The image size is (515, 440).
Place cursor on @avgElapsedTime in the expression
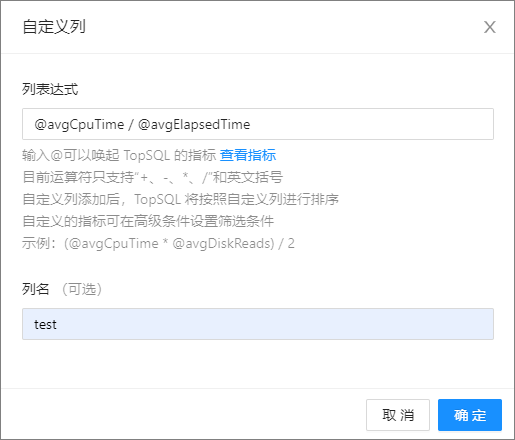pyautogui.click(x=194, y=125)
